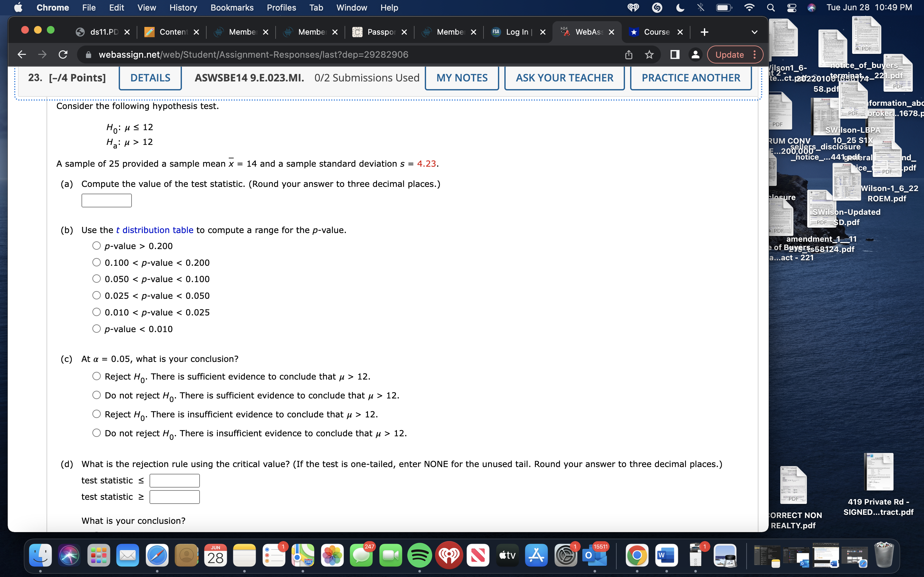Click the Wi-Fi icon in the menu bar
This screenshot has width=924, height=577.
point(749,7)
